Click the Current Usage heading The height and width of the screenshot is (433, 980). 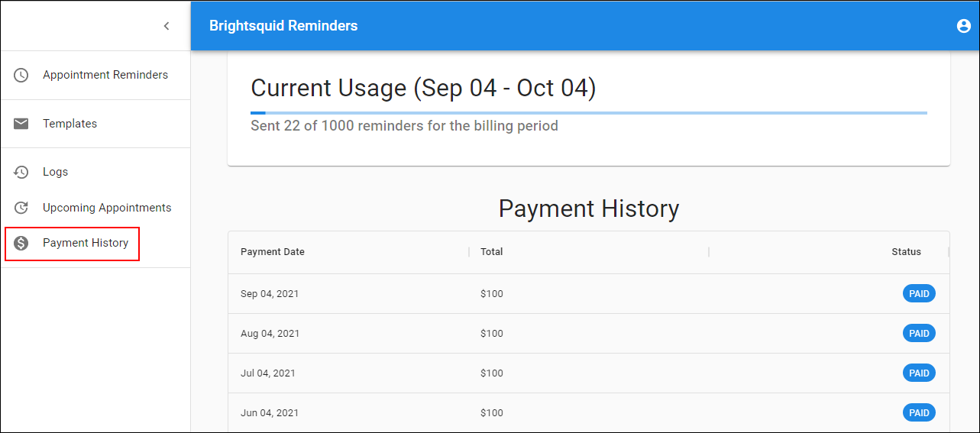coord(423,88)
